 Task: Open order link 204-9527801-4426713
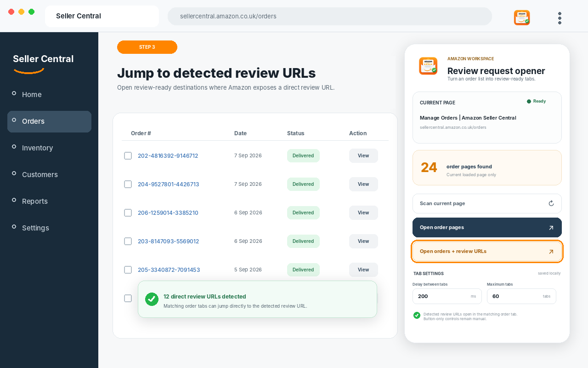point(169,184)
